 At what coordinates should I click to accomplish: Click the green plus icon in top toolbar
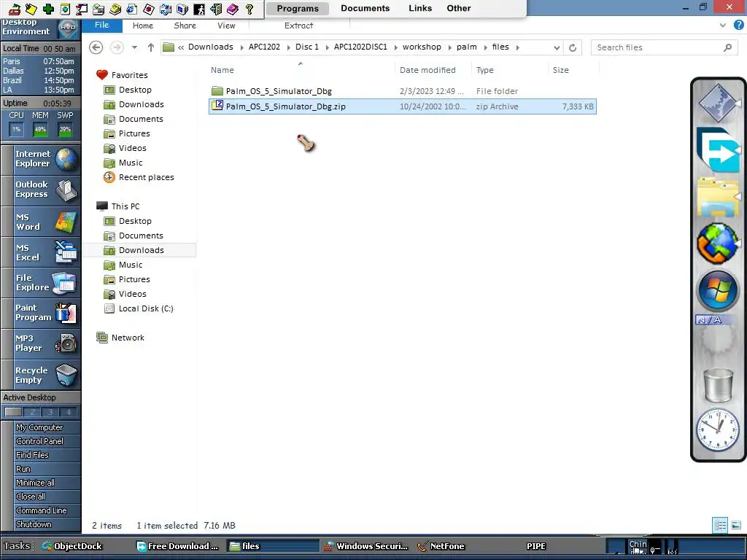[48, 9]
